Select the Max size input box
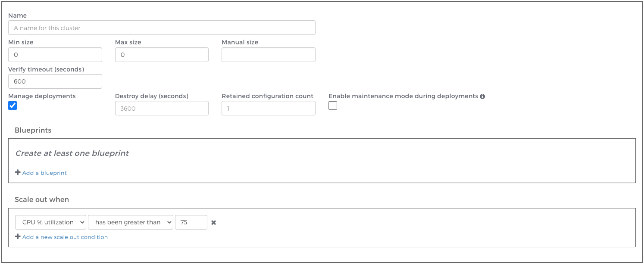This screenshot has height=264, width=644. (x=162, y=55)
